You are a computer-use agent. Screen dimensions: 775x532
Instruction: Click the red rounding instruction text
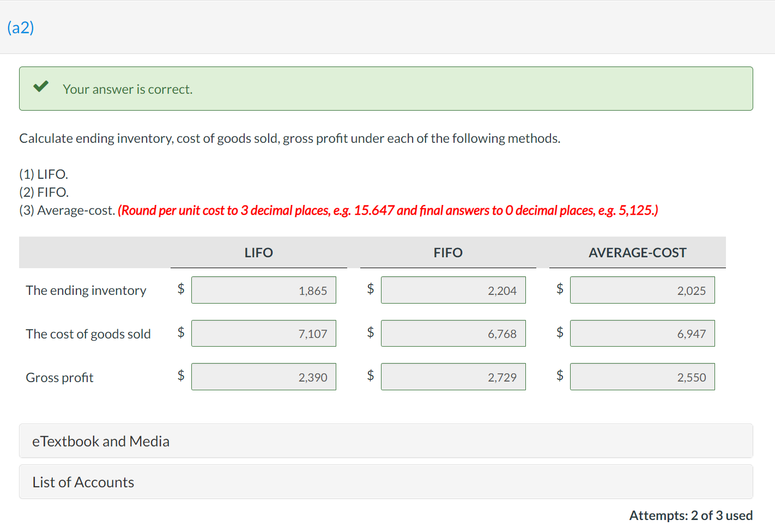[388, 210]
